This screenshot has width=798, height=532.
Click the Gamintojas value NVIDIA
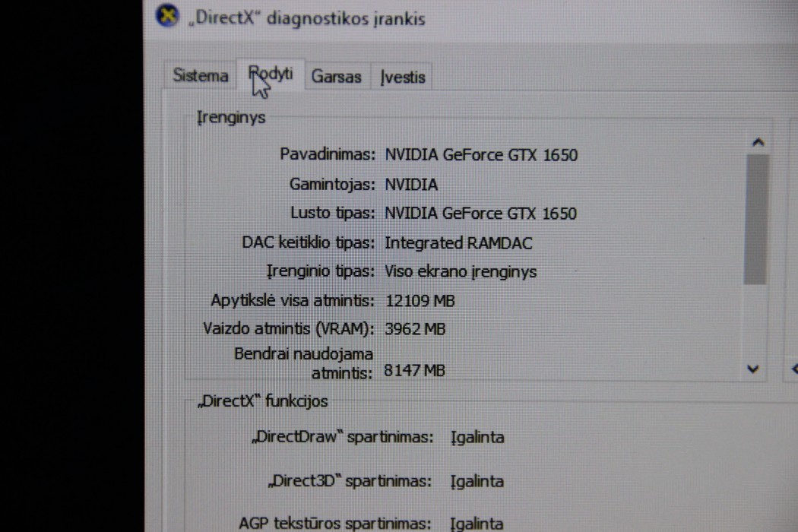[x=411, y=184]
